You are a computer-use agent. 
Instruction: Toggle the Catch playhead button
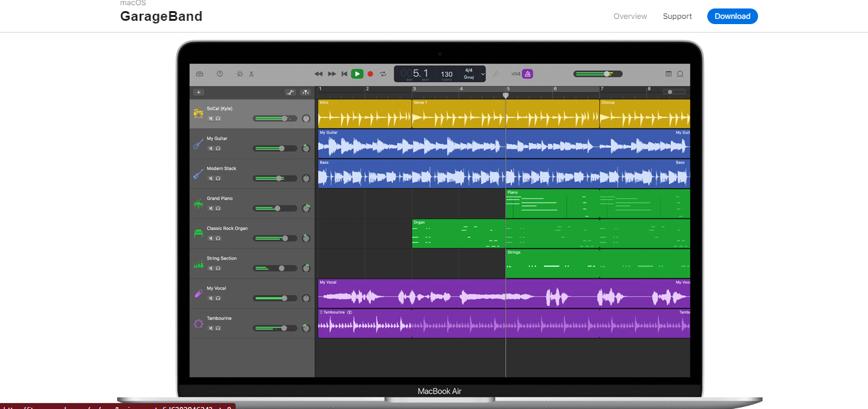pyautogui.click(x=306, y=92)
